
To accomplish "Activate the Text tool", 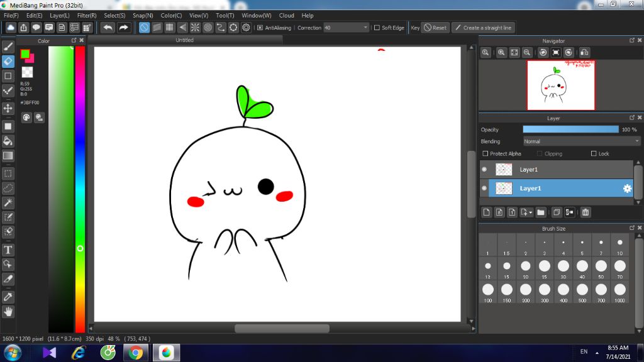I will (x=8, y=250).
